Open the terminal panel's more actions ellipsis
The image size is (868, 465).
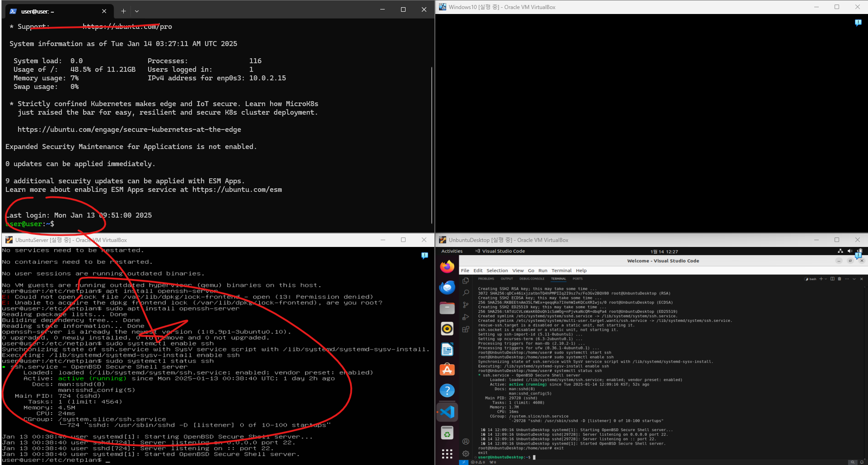tap(847, 279)
